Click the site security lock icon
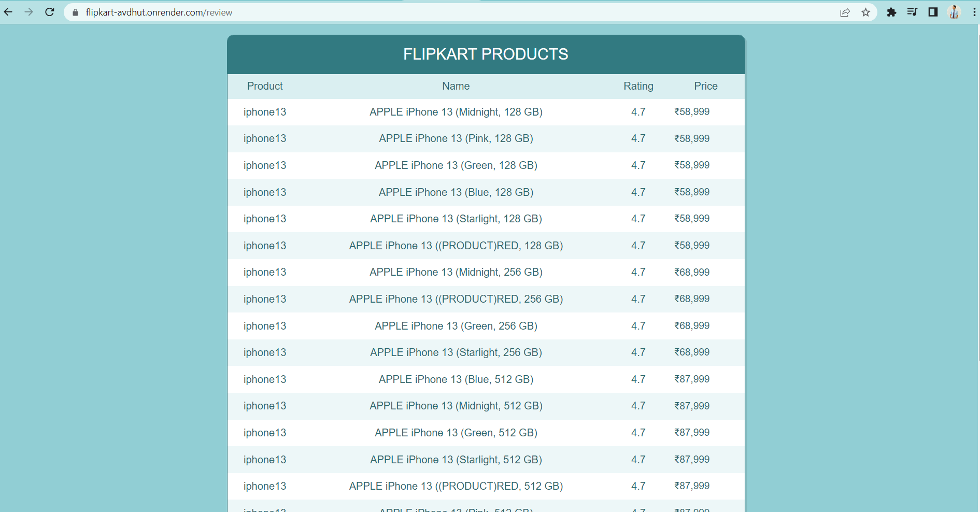Screen dimensions: 980x512 (75, 12)
